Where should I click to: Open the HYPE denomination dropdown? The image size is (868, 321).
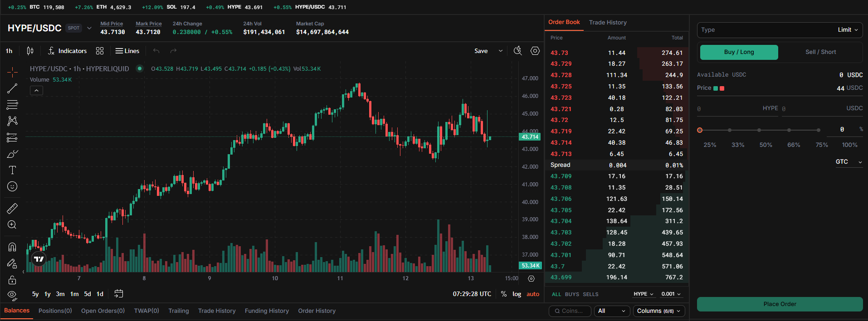pyautogui.click(x=644, y=294)
